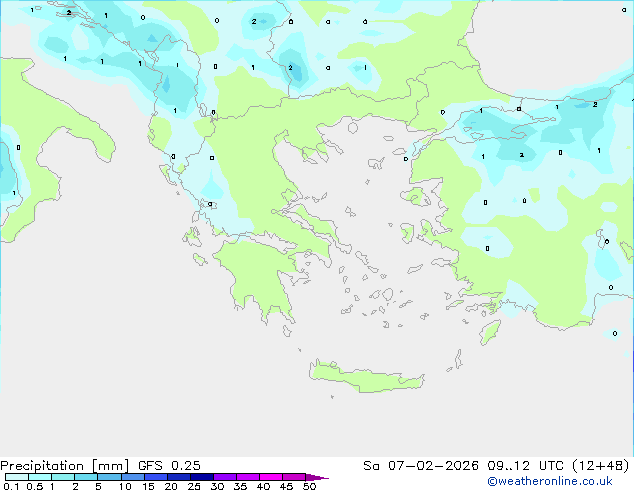
Task: Click the 'Sa 07-02-2026' date text
Action: [421, 466]
